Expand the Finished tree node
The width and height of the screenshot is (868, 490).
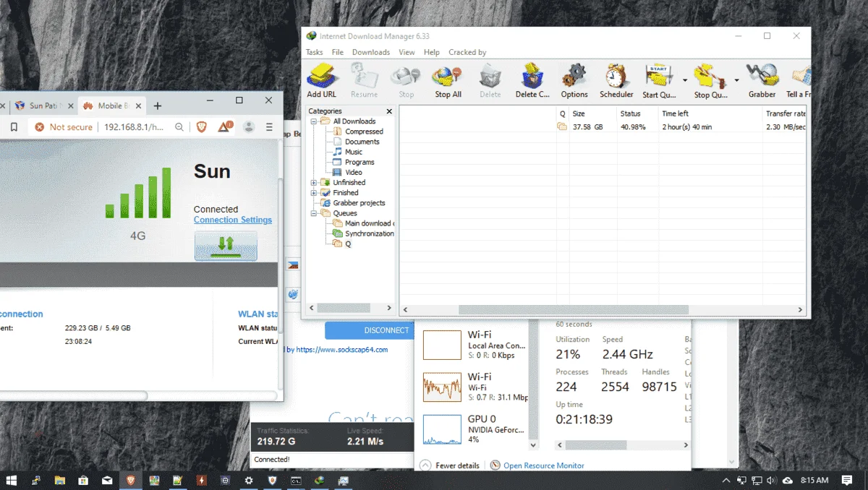(x=314, y=193)
